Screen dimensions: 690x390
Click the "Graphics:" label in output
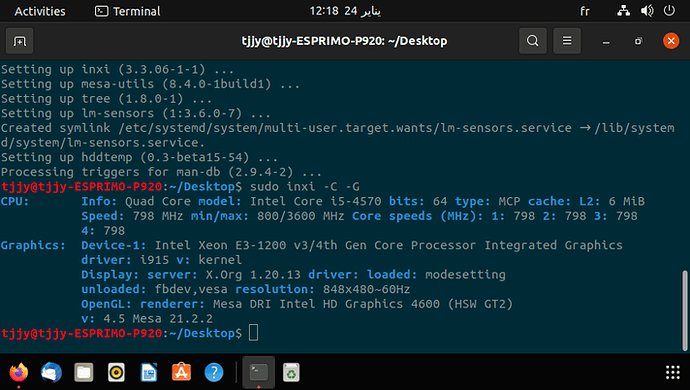click(33, 245)
